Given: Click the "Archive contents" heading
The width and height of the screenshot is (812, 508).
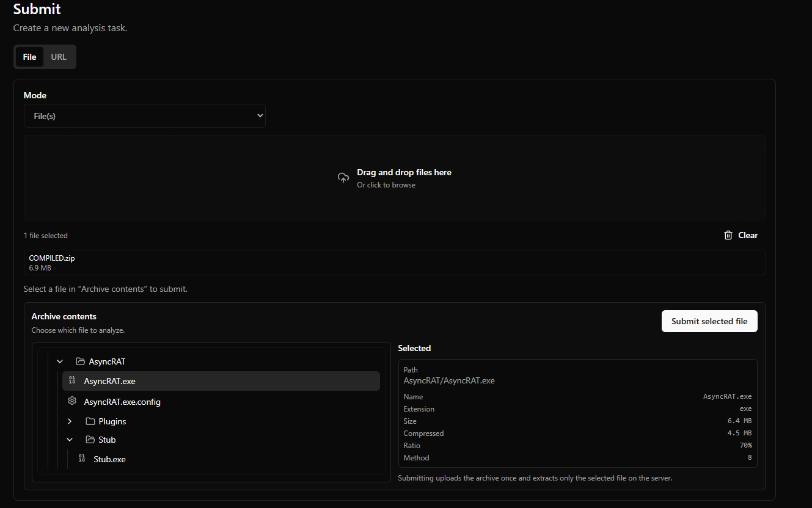Looking at the screenshot, I should (64, 316).
